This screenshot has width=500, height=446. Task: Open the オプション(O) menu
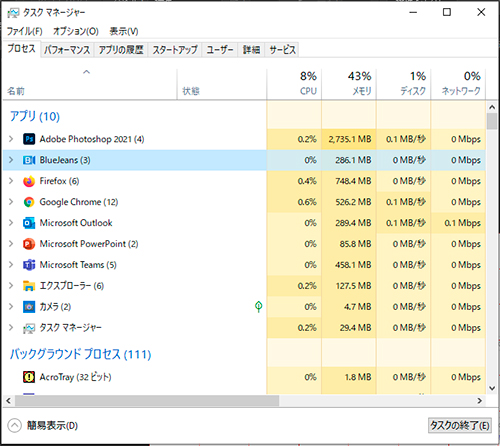pos(76,31)
